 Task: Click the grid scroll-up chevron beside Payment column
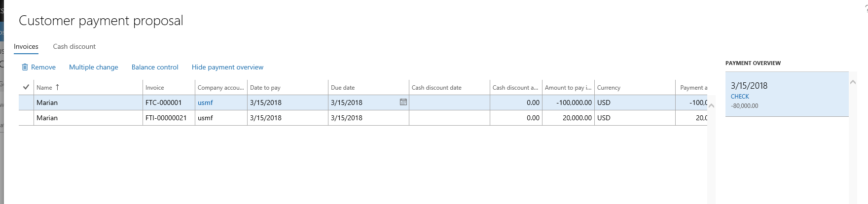coord(711,105)
